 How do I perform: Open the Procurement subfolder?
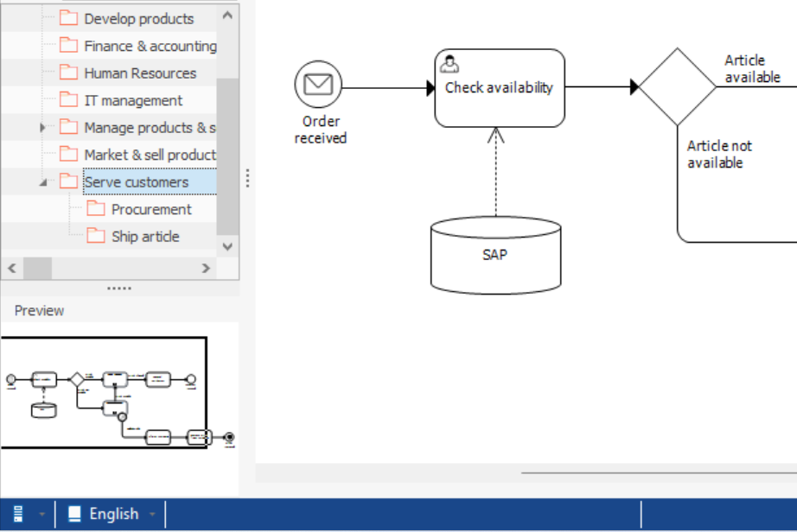151,209
